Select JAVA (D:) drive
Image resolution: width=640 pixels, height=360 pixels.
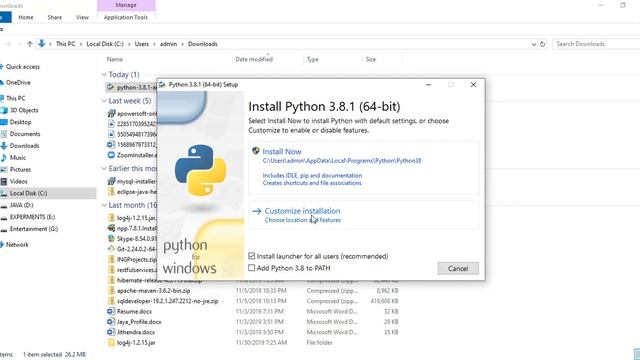tap(21, 205)
